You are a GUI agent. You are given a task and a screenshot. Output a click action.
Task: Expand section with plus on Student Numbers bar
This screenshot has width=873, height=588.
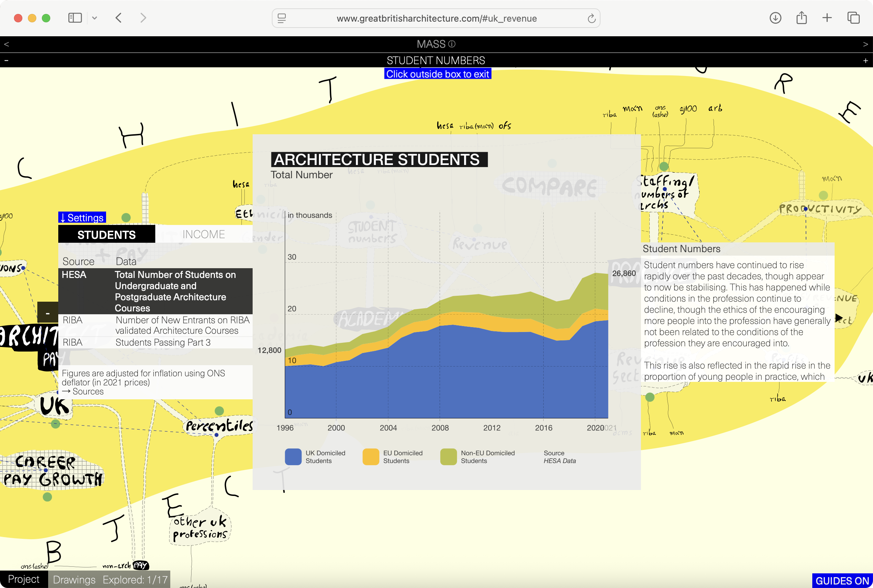[865, 60]
